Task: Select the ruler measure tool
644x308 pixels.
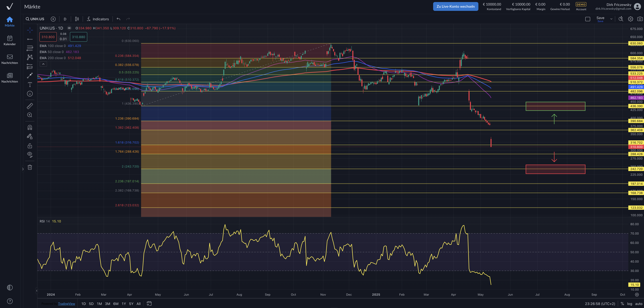Action: (30, 106)
